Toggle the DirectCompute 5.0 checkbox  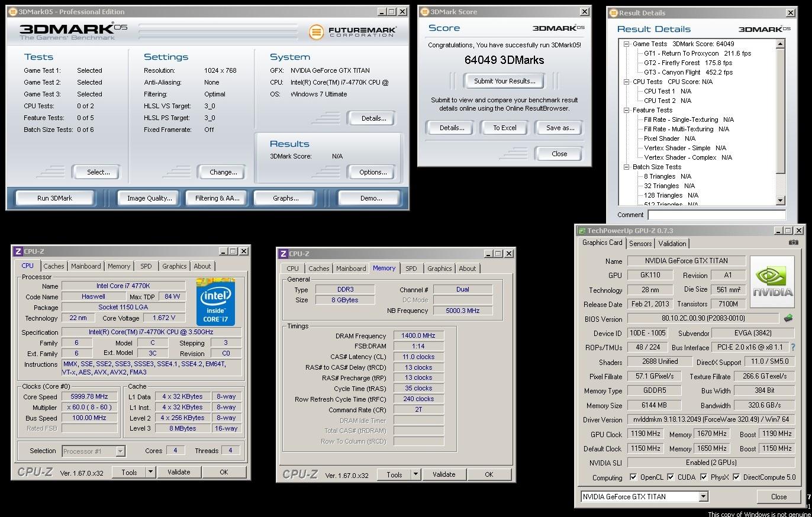736,477
